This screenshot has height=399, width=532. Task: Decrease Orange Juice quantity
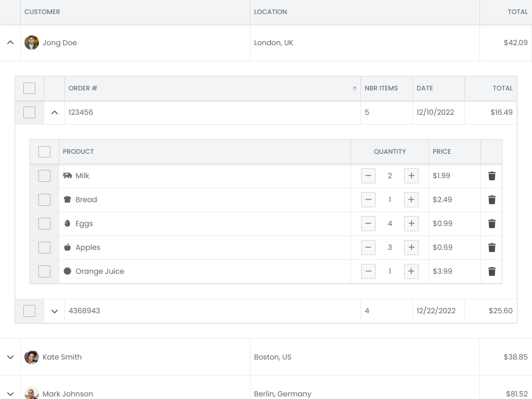click(368, 271)
